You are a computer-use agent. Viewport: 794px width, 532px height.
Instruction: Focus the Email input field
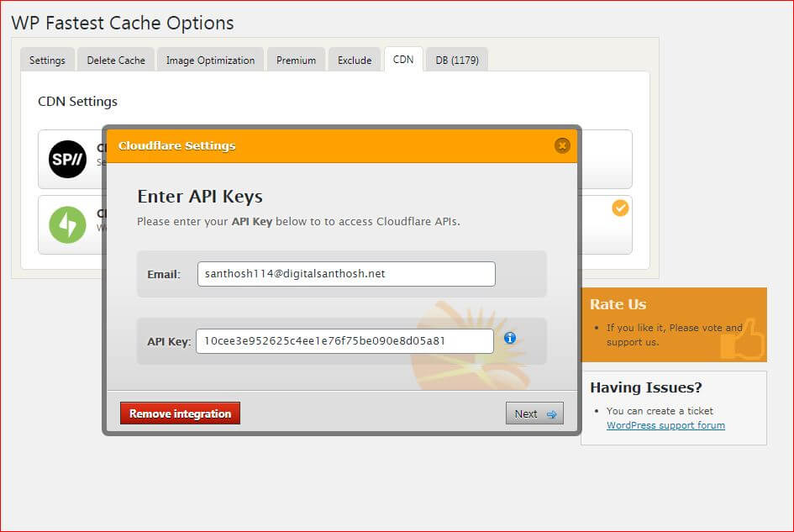pyautogui.click(x=346, y=274)
